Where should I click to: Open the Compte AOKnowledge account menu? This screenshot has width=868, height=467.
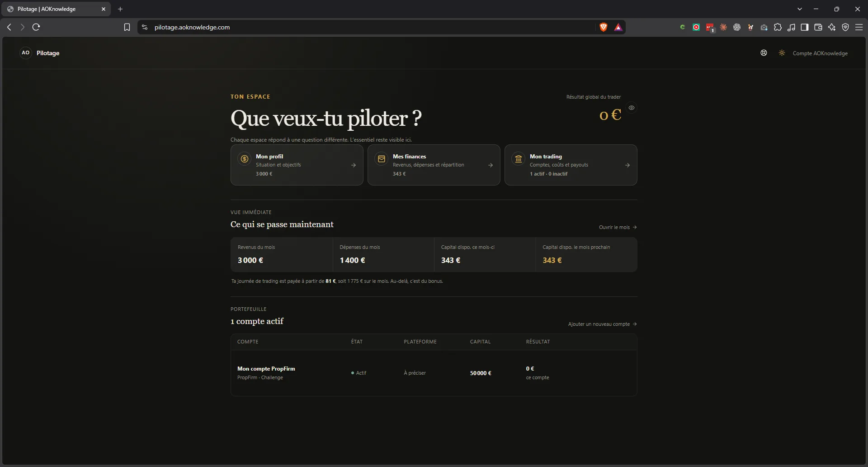point(820,53)
